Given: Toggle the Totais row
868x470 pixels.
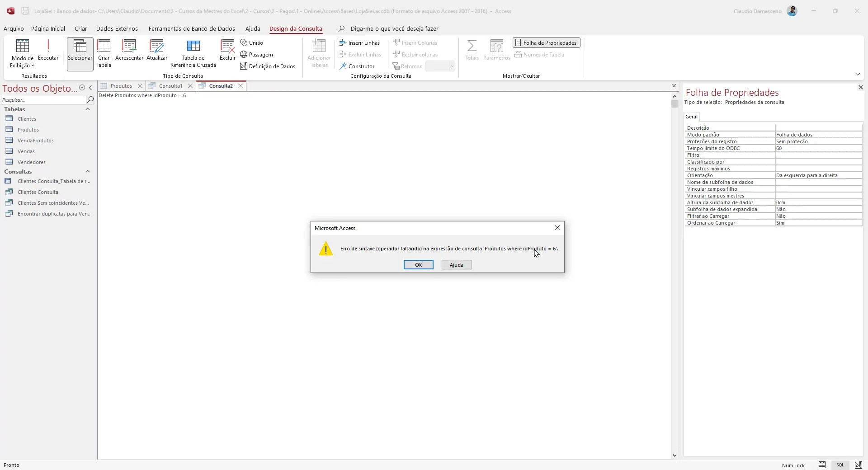Looking at the screenshot, I should coord(472,51).
